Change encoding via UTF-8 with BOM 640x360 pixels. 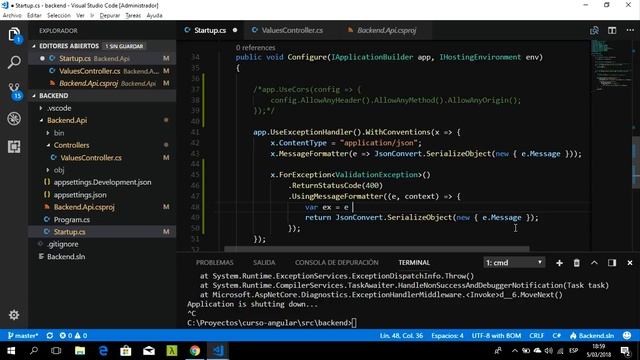(x=496, y=336)
